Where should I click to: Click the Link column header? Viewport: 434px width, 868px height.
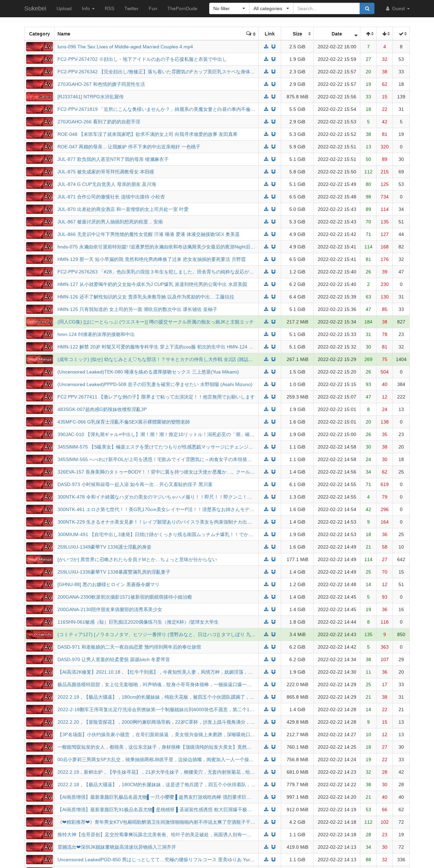tap(270, 34)
